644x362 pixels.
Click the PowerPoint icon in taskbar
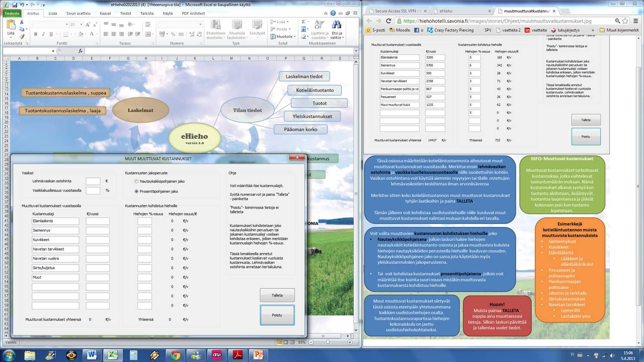[x=258, y=355]
